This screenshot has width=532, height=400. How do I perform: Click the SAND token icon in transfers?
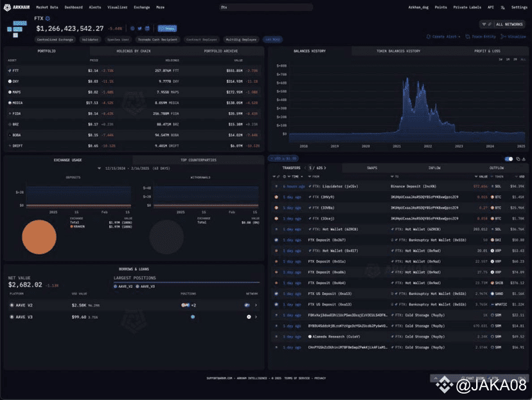(492, 294)
